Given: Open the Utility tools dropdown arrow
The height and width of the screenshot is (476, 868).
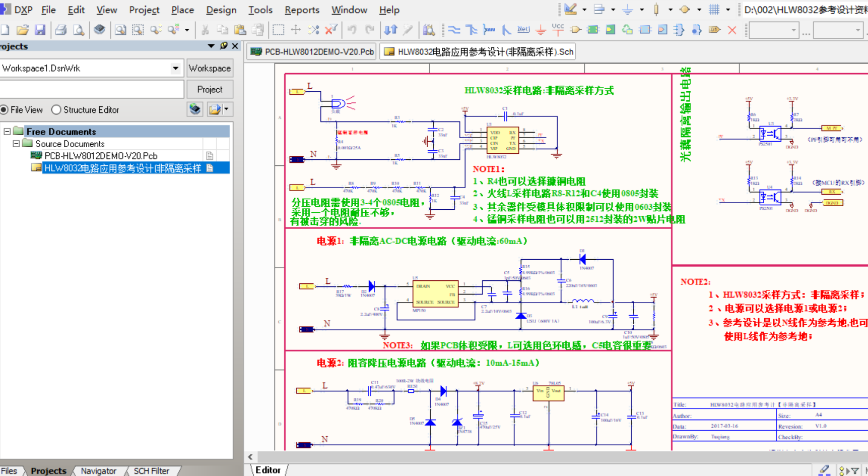Looking at the screenshot, I should [x=584, y=9].
